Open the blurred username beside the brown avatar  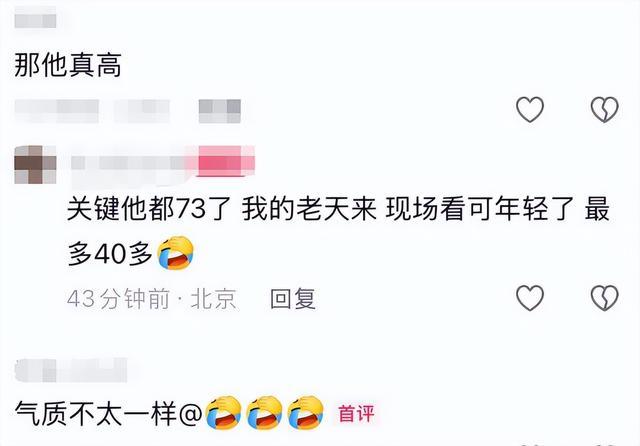point(133,163)
